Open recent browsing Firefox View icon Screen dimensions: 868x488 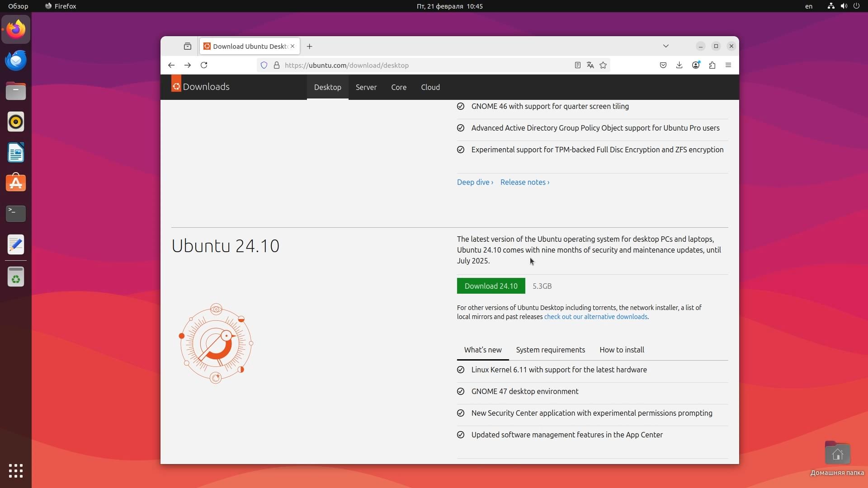tap(188, 46)
